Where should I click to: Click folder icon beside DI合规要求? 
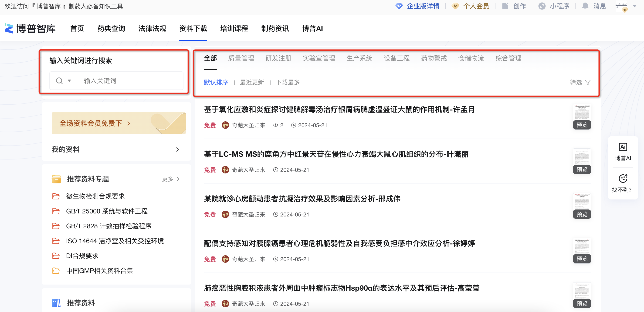click(x=56, y=256)
